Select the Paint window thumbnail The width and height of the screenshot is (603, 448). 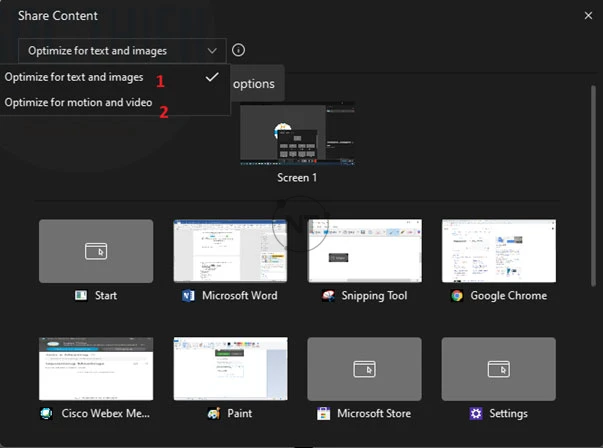point(230,368)
